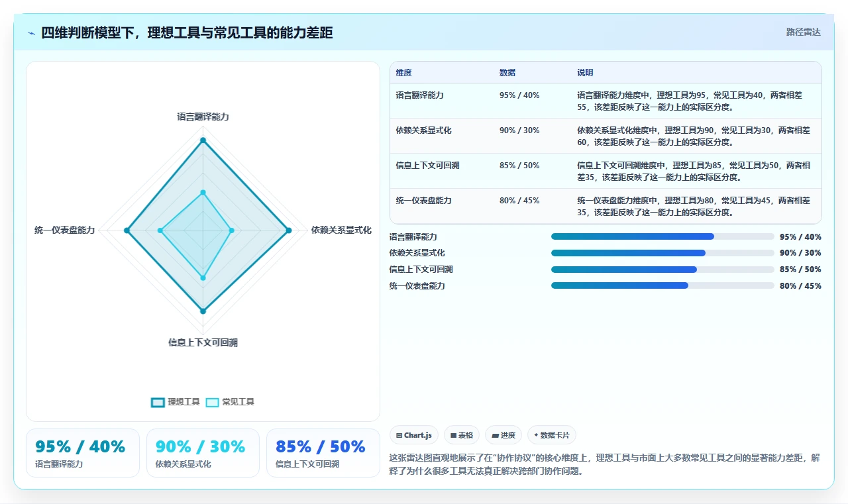Open the 95% / 40% data card
This screenshot has width=848, height=504.
coord(83,453)
